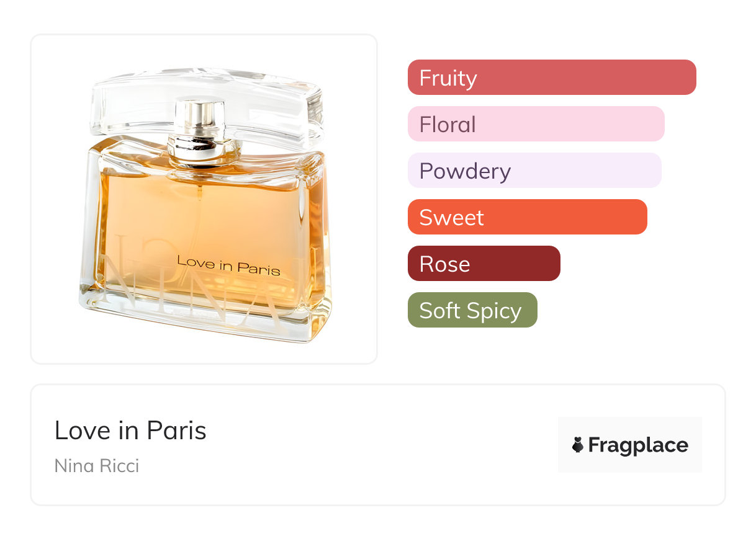The image size is (756, 536).
Task: Select the pink Floral accord bar
Action: [536, 124]
